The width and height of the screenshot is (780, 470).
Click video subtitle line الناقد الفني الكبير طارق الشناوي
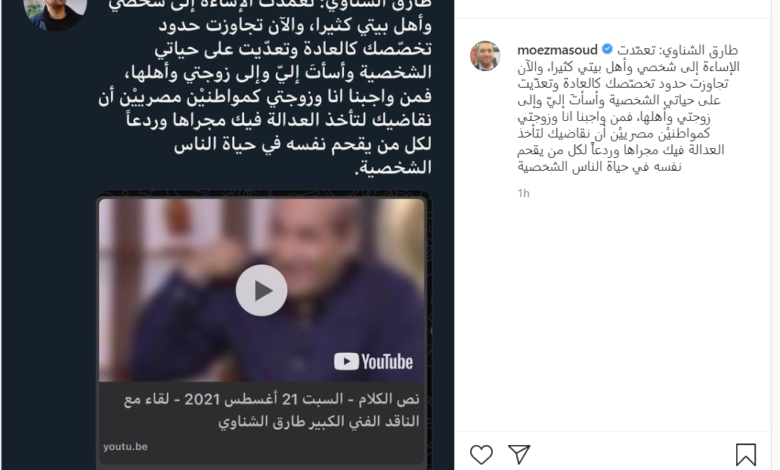point(319,422)
